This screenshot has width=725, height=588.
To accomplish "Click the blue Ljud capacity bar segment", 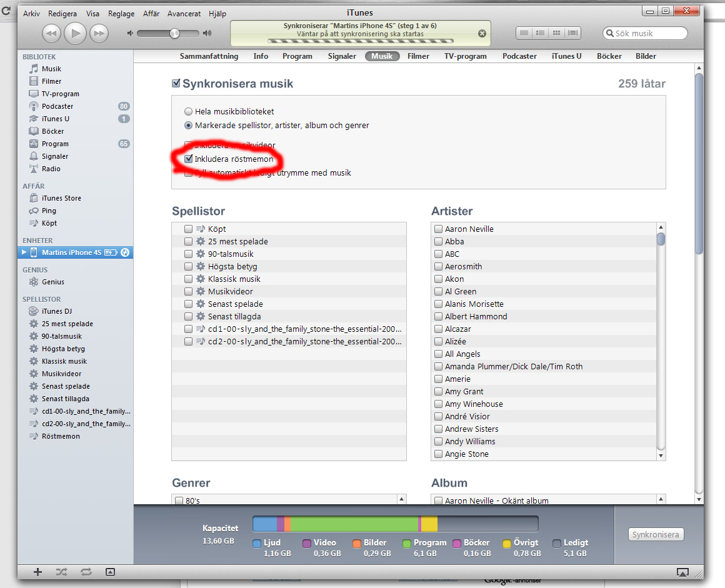I will (265, 524).
